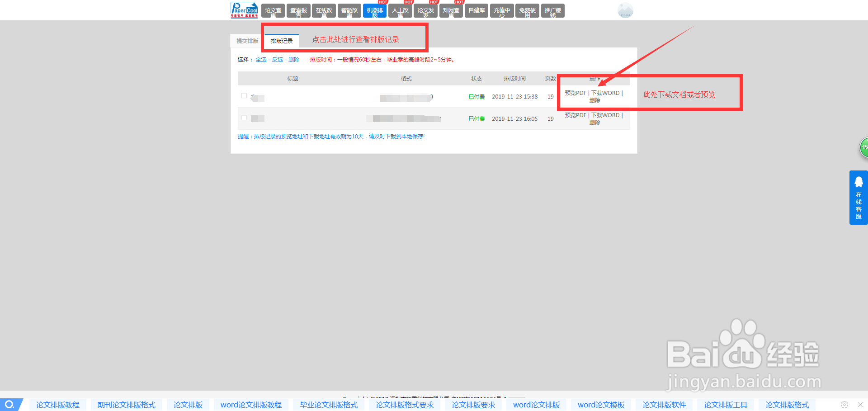Screen dimensions: 868x411
Task: Click 下载WORD for the 15:38 record
Action: 605,93
